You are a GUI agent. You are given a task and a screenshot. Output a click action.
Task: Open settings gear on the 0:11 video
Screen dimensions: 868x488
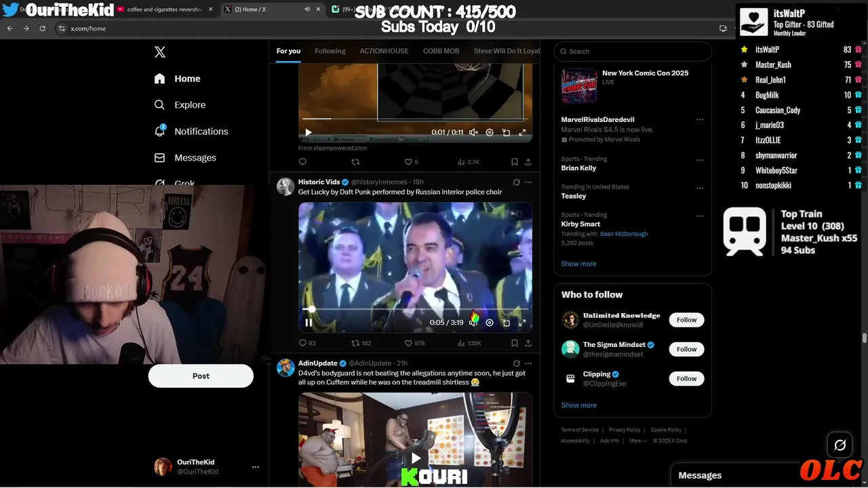490,133
